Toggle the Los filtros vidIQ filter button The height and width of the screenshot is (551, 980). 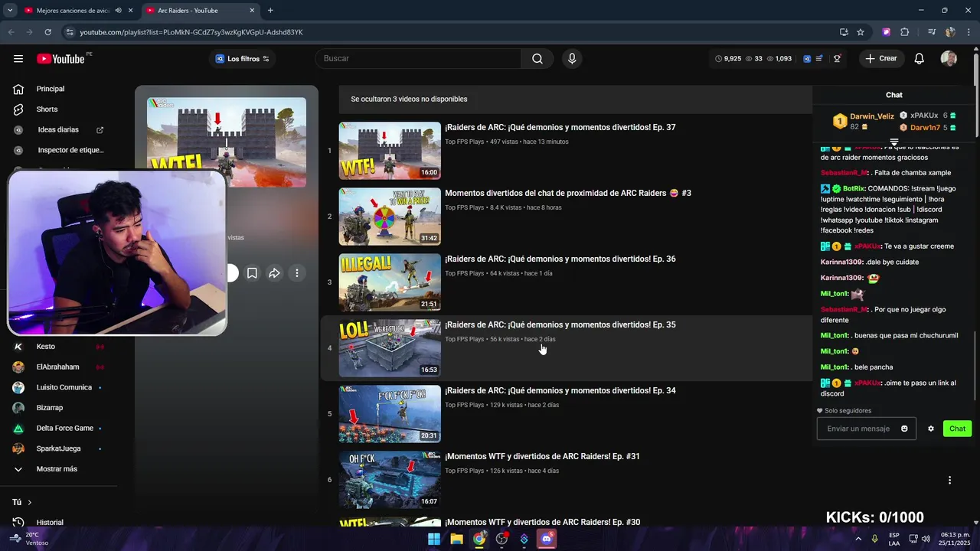click(242, 59)
